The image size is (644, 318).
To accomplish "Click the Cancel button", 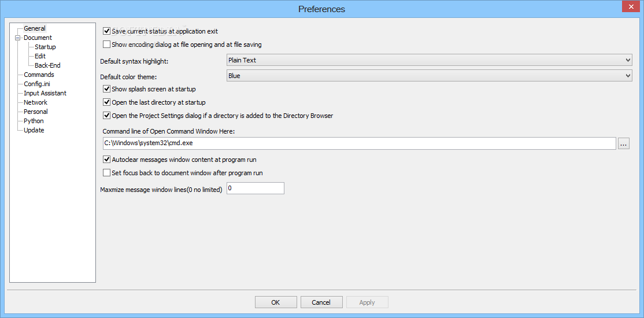I will 321,302.
